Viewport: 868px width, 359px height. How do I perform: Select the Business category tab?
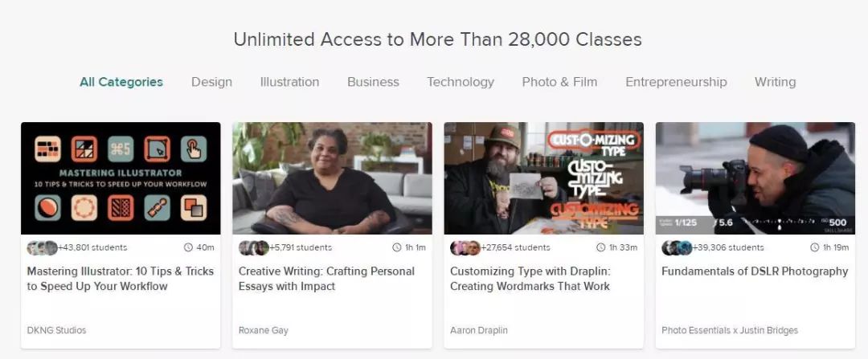click(373, 82)
